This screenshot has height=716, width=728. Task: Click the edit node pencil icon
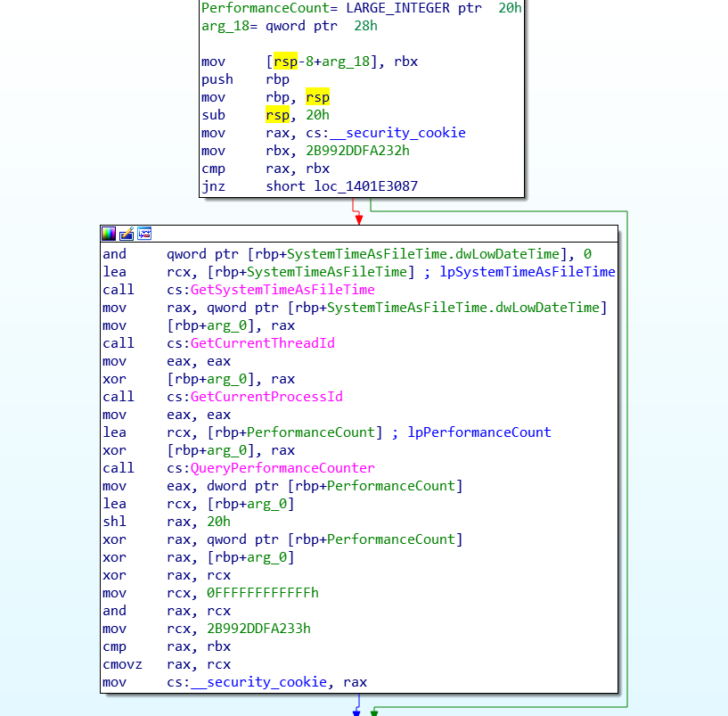point(127,234)
